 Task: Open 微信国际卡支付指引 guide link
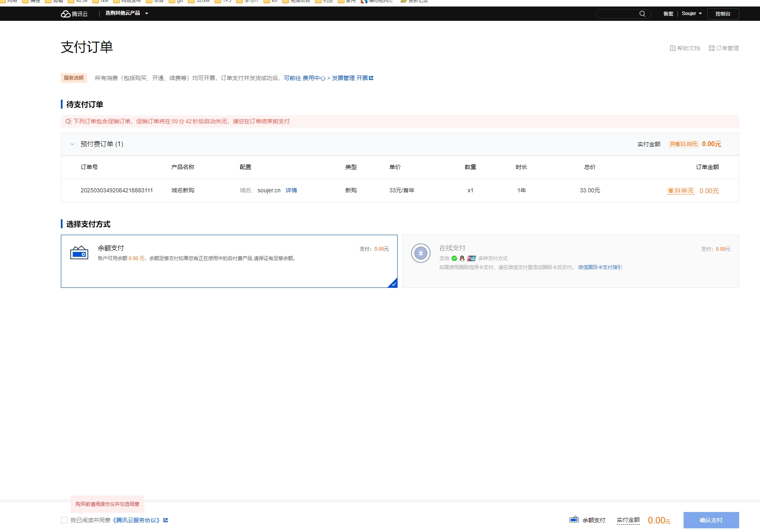tap(600, 267)
